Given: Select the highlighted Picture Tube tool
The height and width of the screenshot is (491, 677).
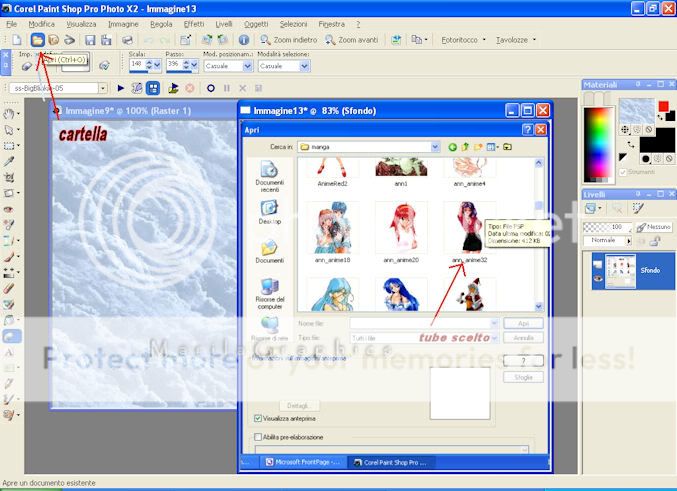Looking at the screenshot, I should click(x=12, y=336).
